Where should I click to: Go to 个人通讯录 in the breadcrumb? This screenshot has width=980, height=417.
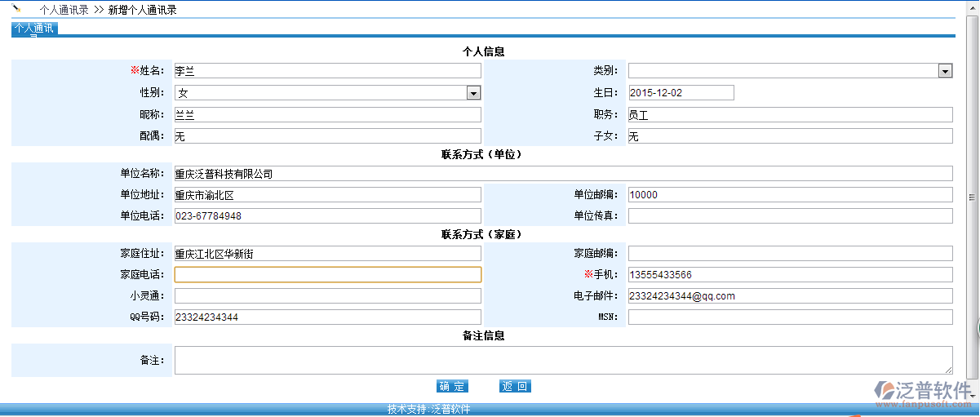pos(64,11)
